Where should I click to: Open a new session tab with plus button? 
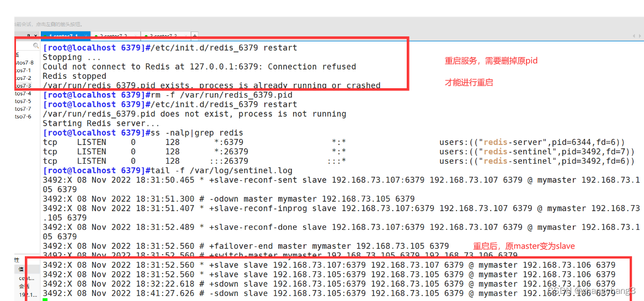195,36
